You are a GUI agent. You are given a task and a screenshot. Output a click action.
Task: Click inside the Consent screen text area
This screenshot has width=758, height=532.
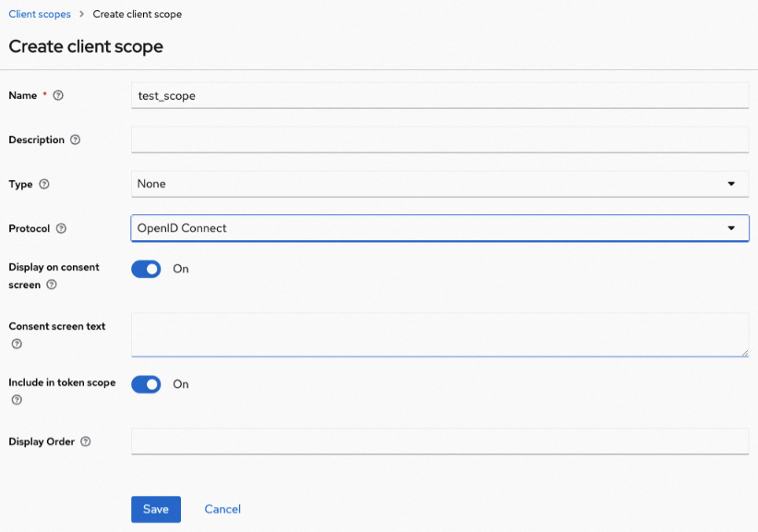click(439, 334)
